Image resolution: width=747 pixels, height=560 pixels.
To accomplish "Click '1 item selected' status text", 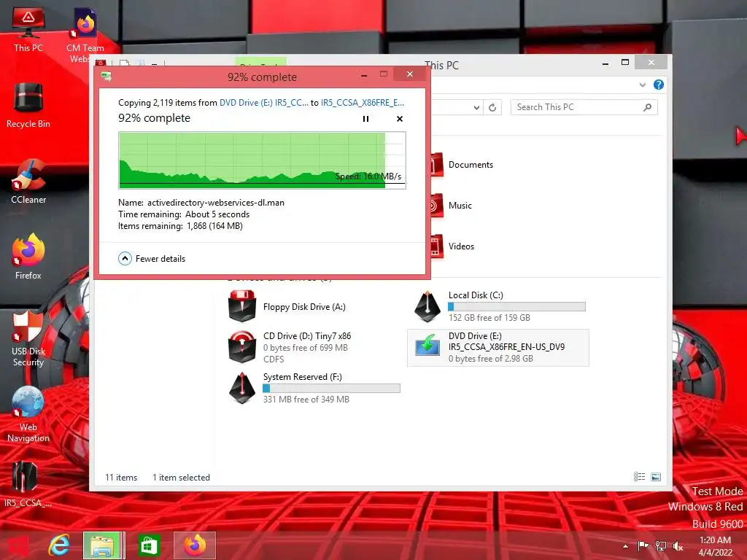I will pyautogui.click(x=181, y=477).
